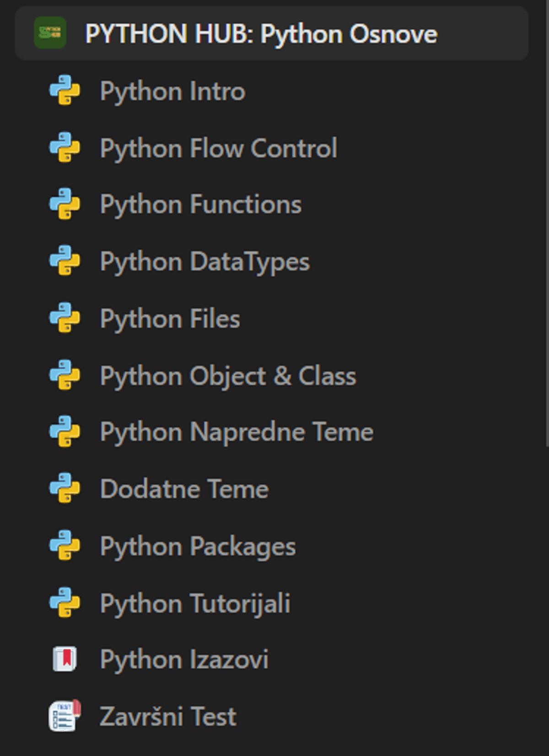
Task: Open the Završni Test page
Action: click(x=168, y=716)
